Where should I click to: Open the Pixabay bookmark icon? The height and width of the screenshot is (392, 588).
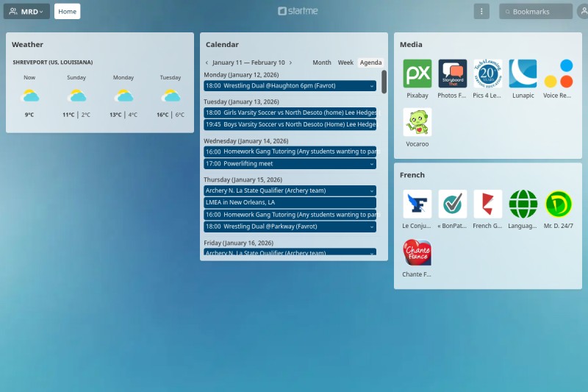[417, 74]
